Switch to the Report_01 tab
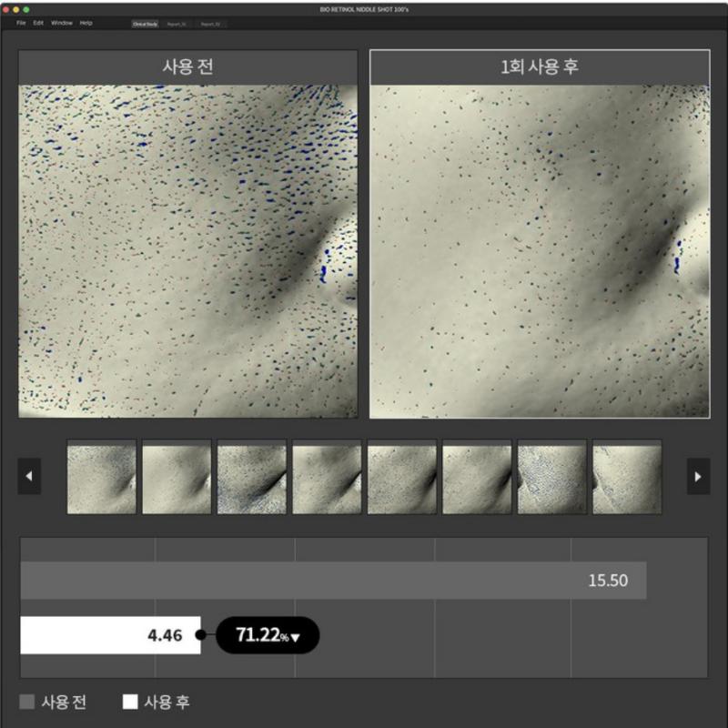Screen dimensions: 728x728 [x=176, y=24]
